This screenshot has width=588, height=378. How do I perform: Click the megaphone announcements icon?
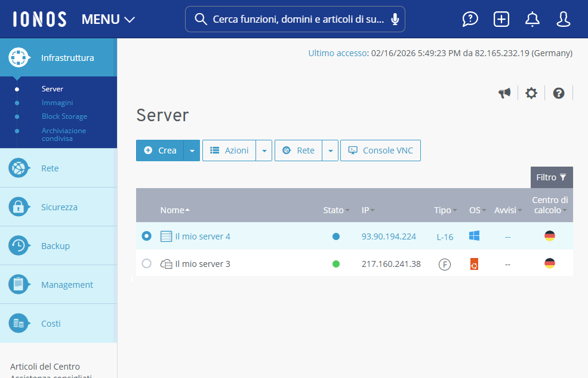click(x=504, y=93)
